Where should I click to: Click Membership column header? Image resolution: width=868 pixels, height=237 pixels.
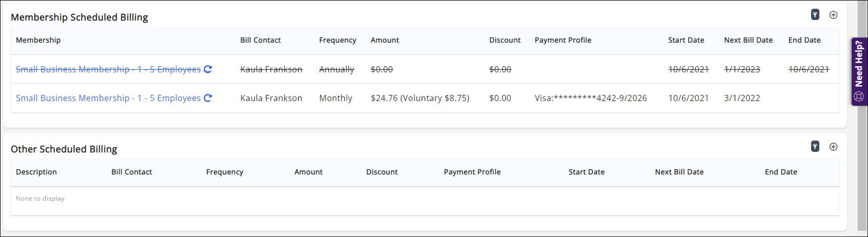click(x=38, y=40)
